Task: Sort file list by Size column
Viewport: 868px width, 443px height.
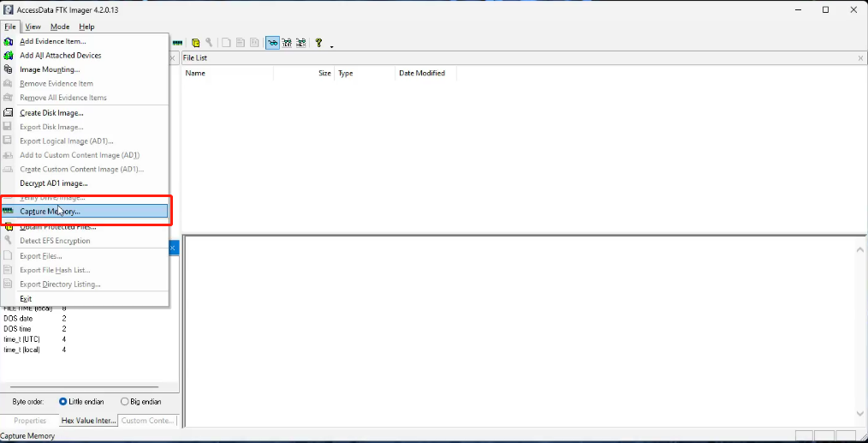Action: click(x=304, y=73)
